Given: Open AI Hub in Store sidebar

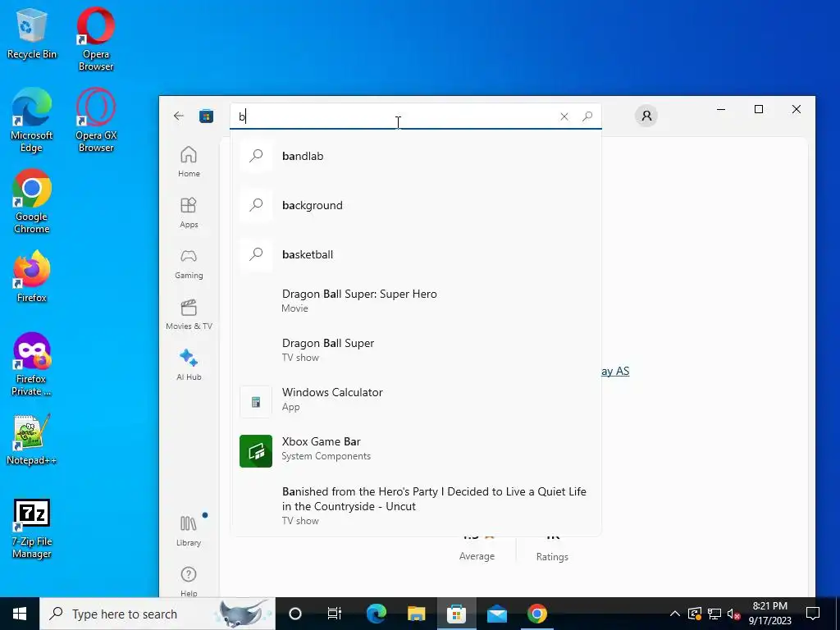Looking at the screenshot, I should coord(189,365).
